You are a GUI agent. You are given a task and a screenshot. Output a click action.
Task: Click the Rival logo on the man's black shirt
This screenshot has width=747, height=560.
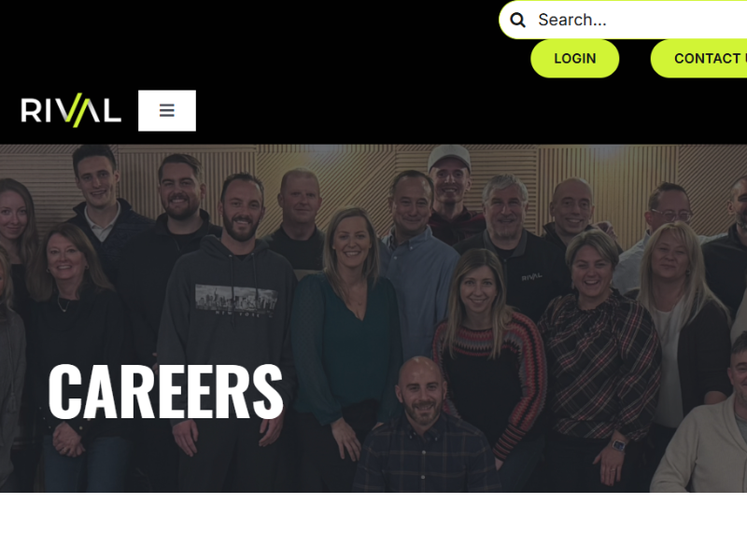[530, 276]
